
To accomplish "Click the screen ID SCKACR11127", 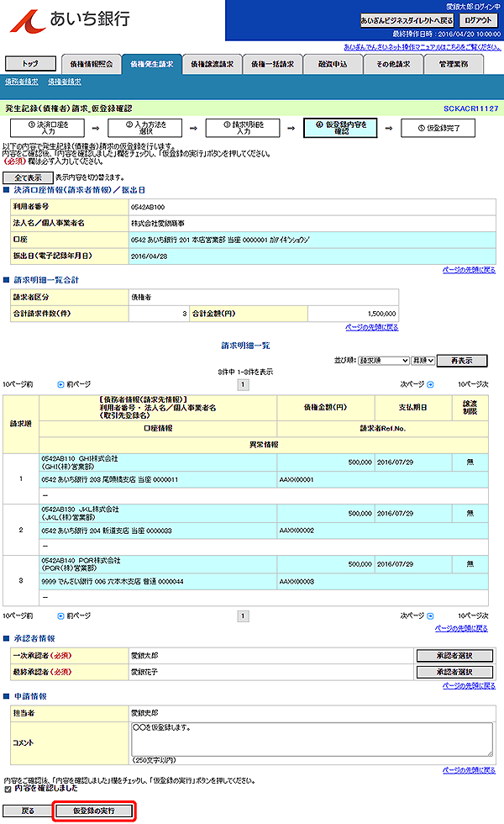I will (471, 108).
